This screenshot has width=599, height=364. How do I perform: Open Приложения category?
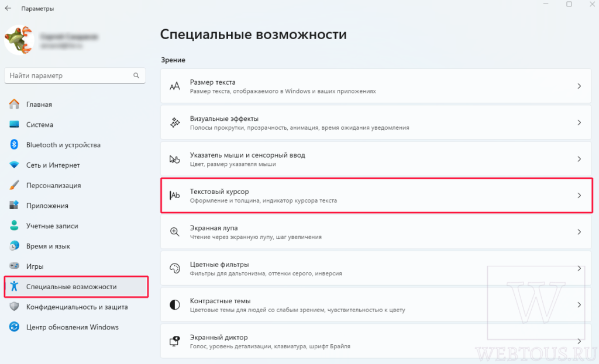(75, 205)
